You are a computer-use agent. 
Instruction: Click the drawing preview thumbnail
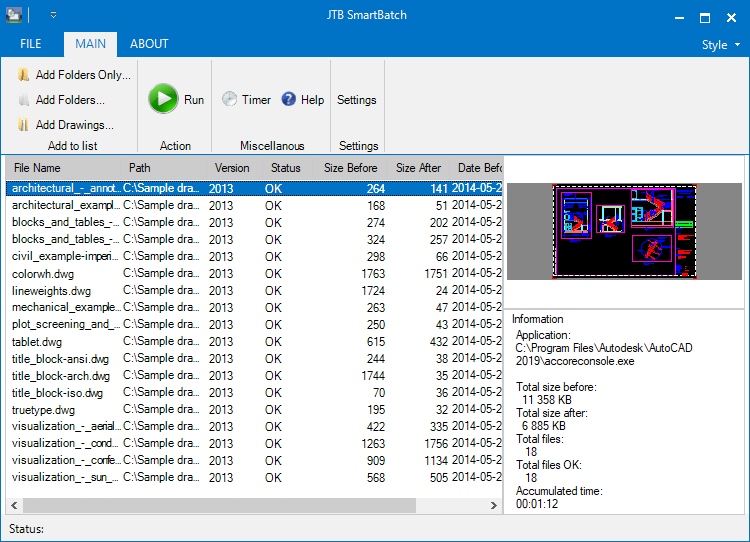pos(624,231)
